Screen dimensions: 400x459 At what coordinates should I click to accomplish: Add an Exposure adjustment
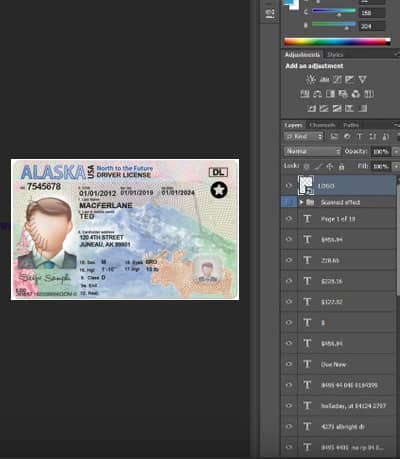coord(350,79)
